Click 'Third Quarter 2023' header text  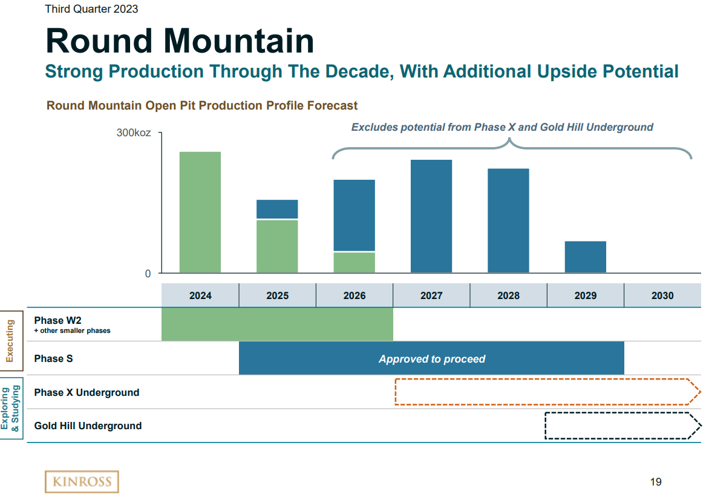pyautogui.click(x=91, y=9)
